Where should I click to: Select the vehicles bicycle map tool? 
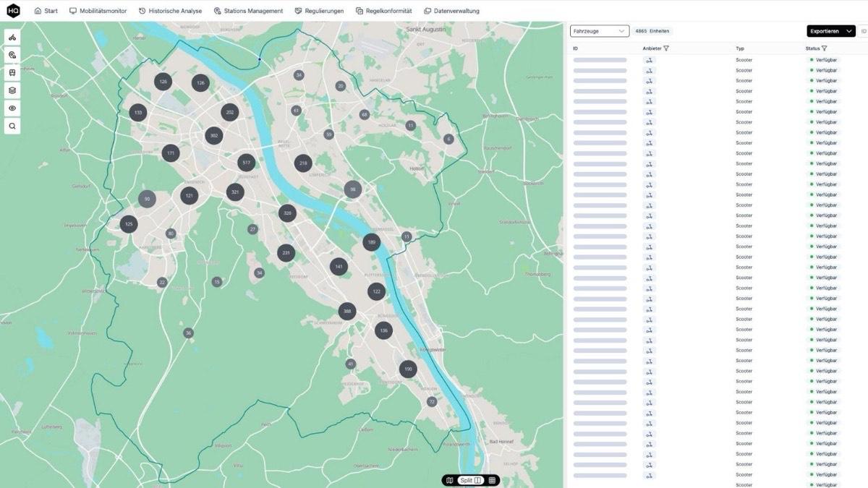tap(12, 37)
